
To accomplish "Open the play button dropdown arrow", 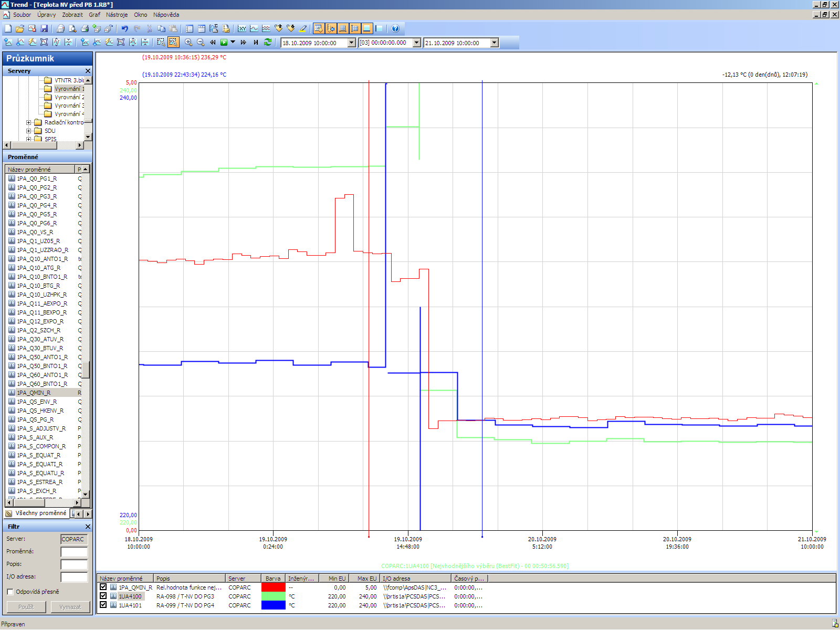I will tap(233, 42).
